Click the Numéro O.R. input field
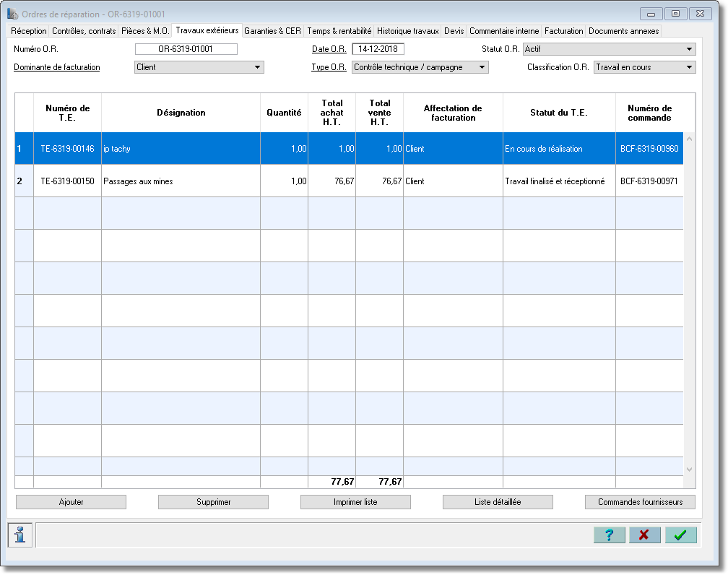Viewport: 728px width, 575px height. [186, 49]
